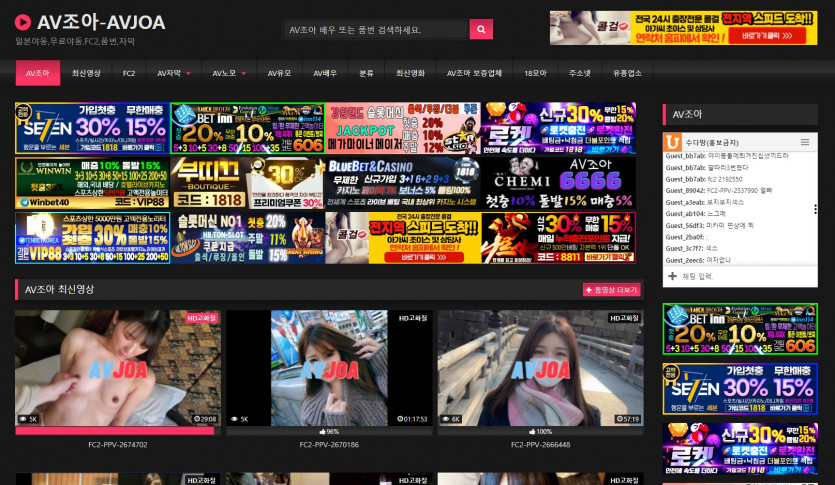835x485 pixels.
Task: Click the orange U chat logo
Action: 673,142
